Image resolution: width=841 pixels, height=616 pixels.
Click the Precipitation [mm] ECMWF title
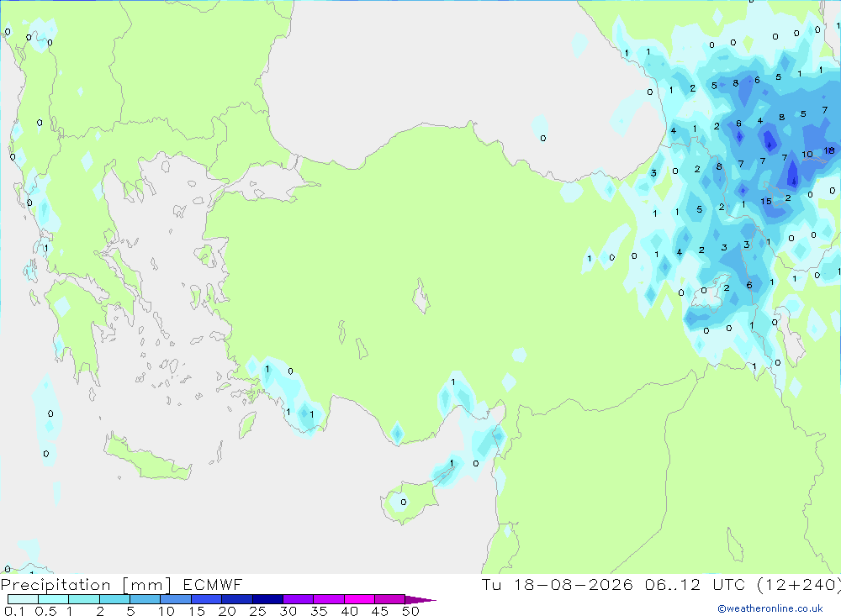tap(121, 584)
